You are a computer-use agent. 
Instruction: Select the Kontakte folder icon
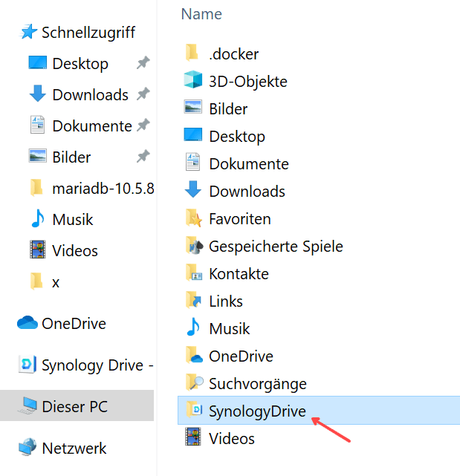[193, 273]
